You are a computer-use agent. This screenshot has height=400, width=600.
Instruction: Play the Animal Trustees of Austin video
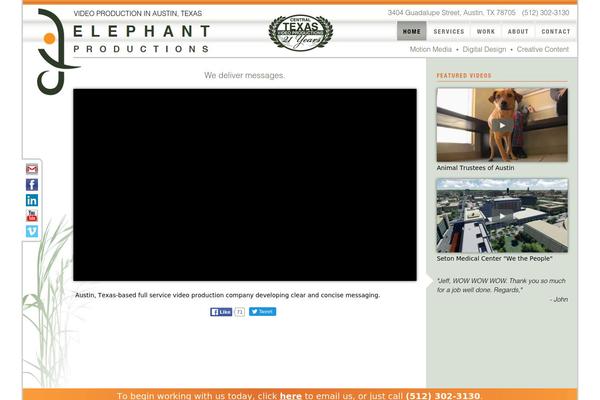tap(502, 125)
